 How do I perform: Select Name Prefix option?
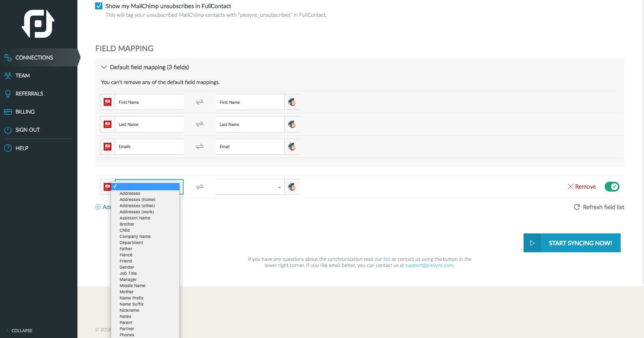click(x=145, y=298)
